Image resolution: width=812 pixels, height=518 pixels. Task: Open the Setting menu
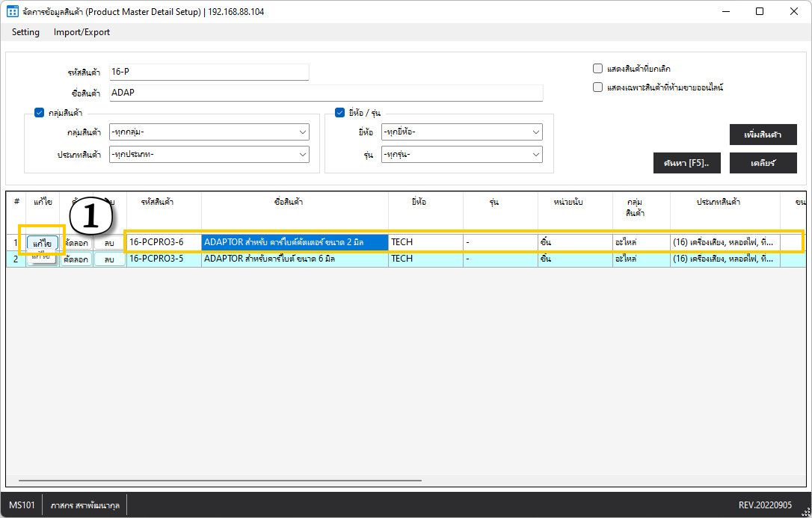[x=25, y=32]
